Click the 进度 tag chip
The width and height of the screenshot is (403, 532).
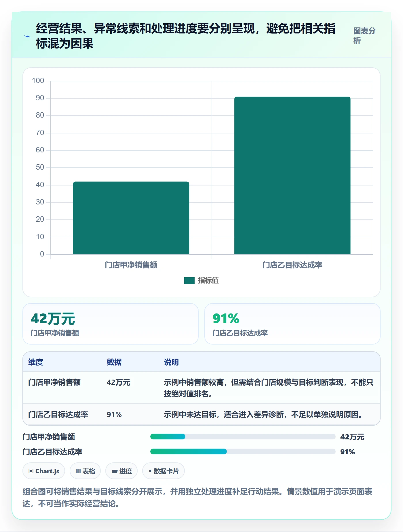tap(121, 471)
